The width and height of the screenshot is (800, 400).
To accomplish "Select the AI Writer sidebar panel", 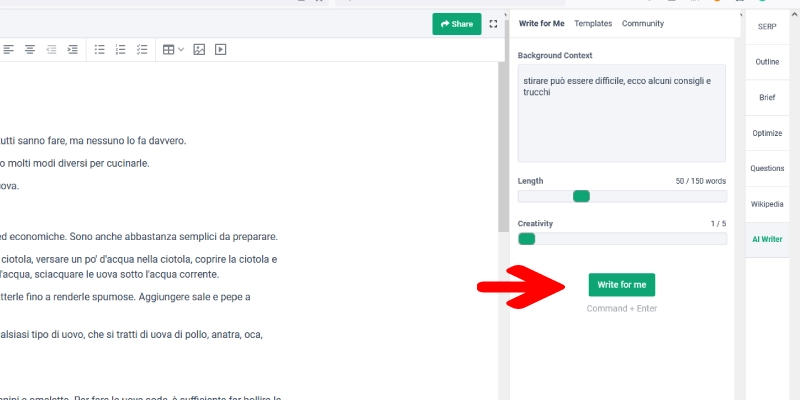I will (x=767, y=239).
